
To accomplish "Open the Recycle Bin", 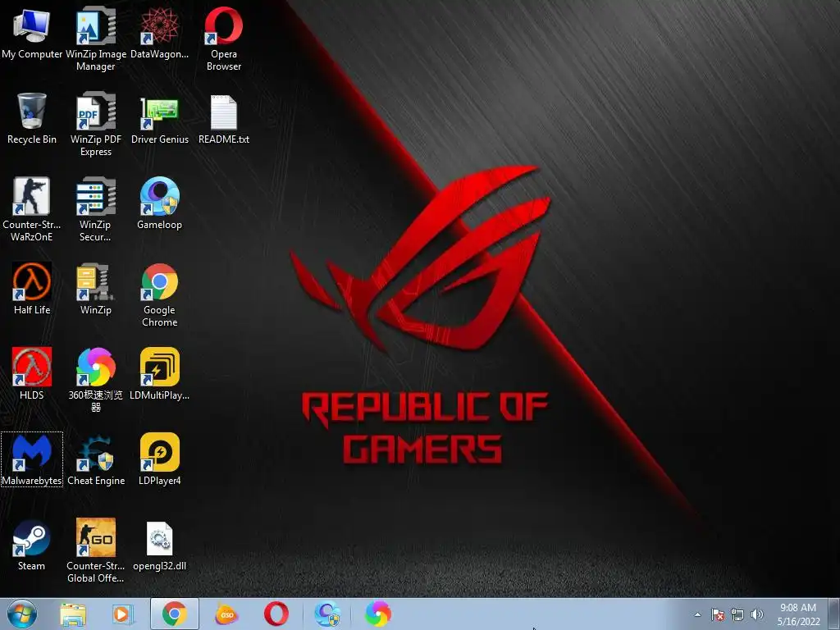I will (32, 118).
